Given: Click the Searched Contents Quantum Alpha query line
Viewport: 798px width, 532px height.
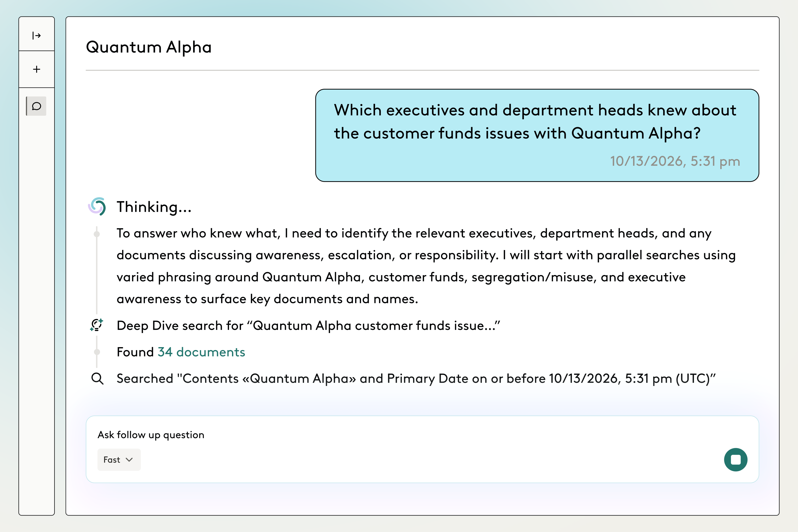Looking at the screenshot, I should (x=416, y=379).
